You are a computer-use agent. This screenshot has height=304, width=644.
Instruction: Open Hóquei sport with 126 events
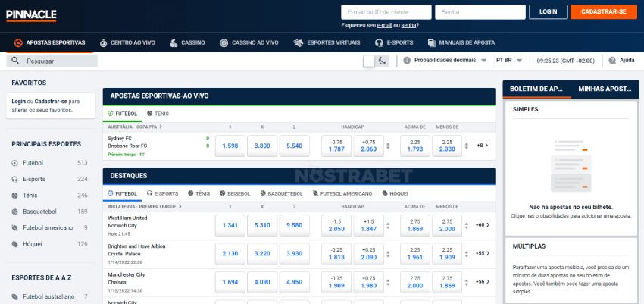click(x=50, y=244)
